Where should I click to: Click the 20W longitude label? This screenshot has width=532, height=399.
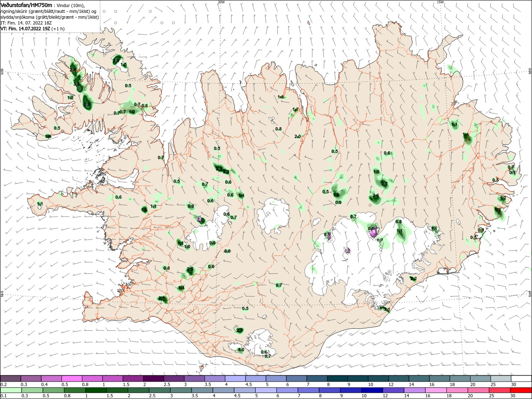pos(221,2)
